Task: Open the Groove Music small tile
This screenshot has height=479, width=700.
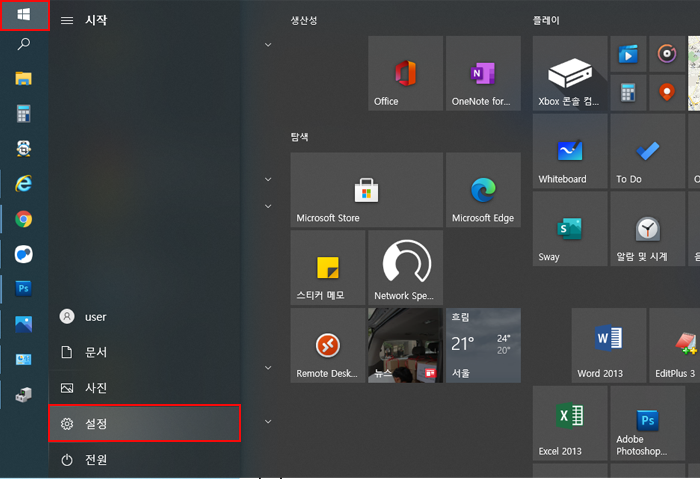Action: (x=667, y=54)
